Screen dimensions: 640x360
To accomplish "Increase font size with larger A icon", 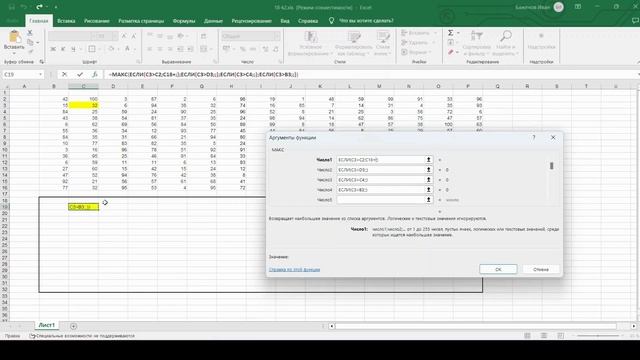I will pyautogui.click(x=124, y=36).
